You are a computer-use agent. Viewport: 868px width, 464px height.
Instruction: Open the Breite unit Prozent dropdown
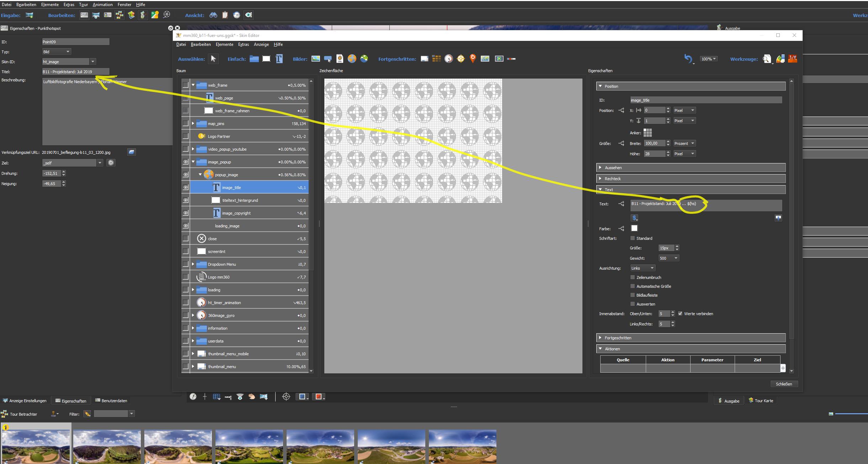click(x=684, y=143)
